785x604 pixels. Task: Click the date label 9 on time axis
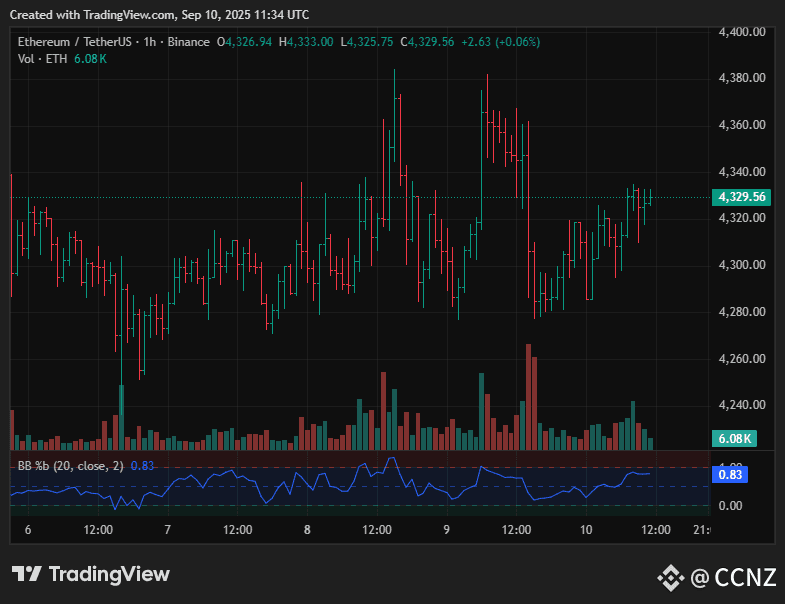coord(447,530)
